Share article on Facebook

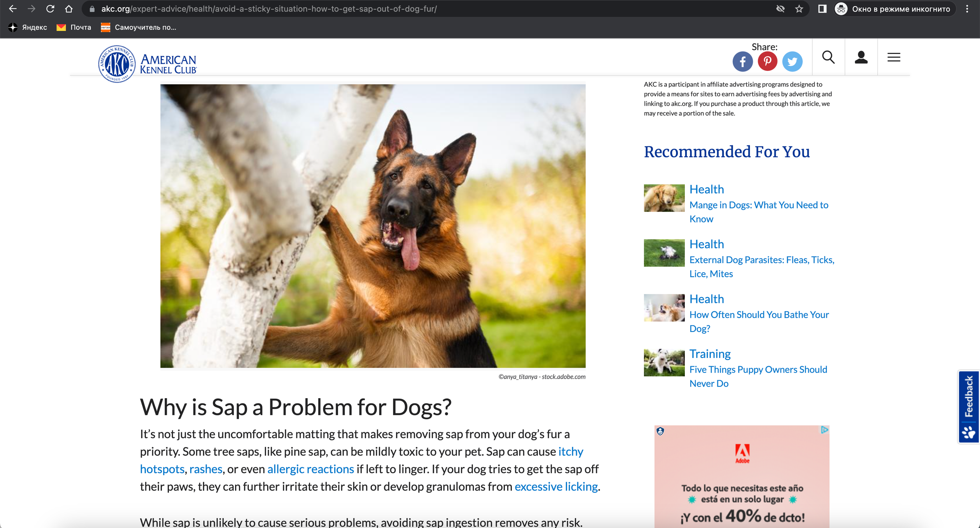(742, 61)
